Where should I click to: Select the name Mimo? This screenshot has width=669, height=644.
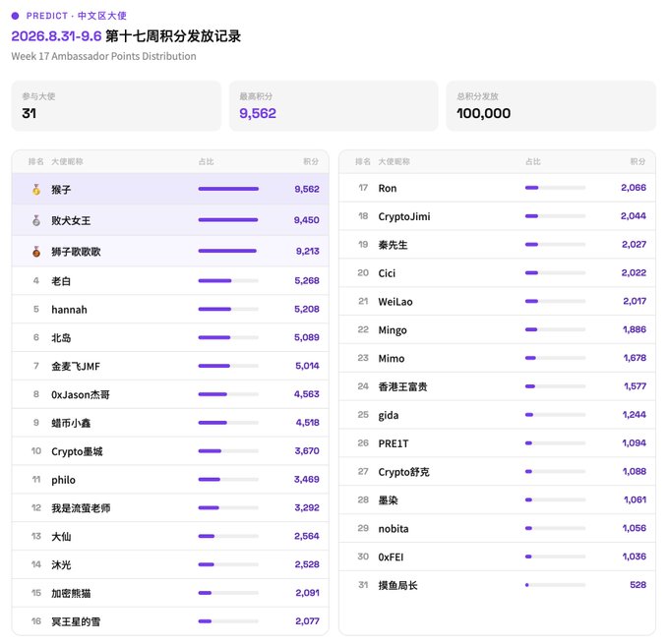(x=392, y=359)
